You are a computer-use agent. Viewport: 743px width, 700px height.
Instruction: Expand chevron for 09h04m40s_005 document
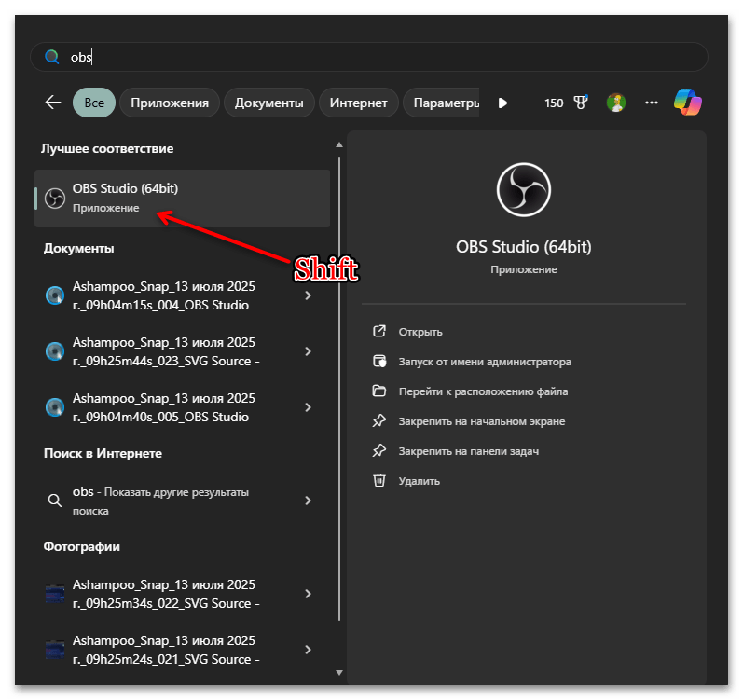coord(308,407)
